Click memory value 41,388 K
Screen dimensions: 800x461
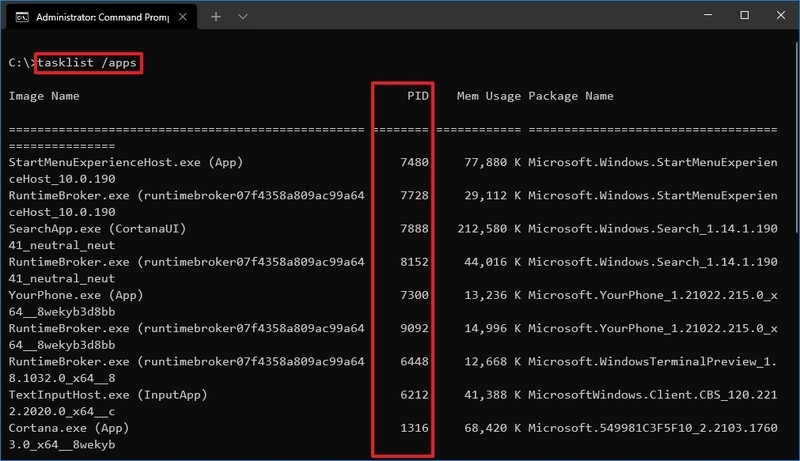(x=493, y=394)
